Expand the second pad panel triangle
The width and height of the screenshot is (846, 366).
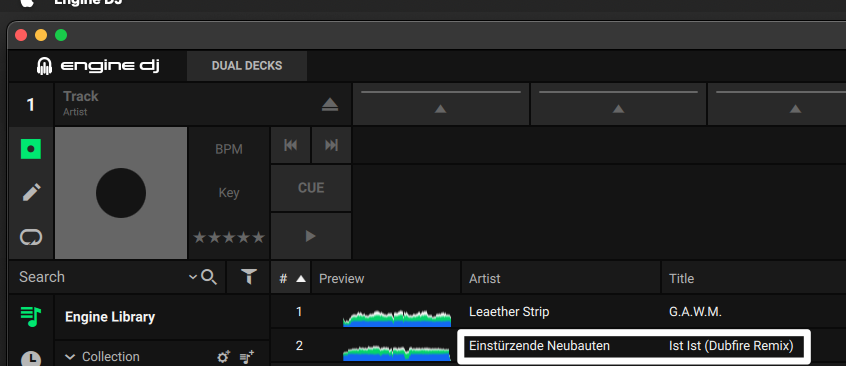[x=618, y=109]
